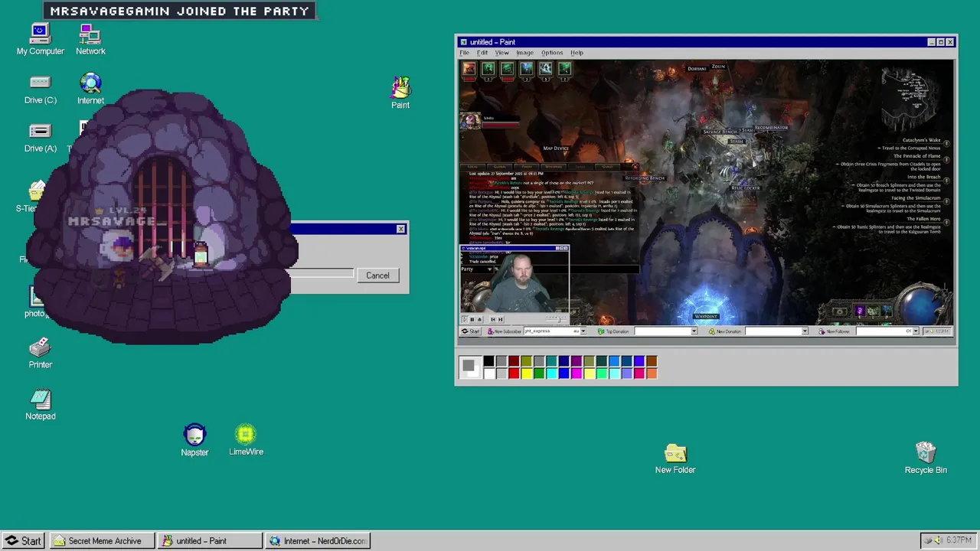
Task: Switch to the Guild chat tab
Action: pos(607,166)
